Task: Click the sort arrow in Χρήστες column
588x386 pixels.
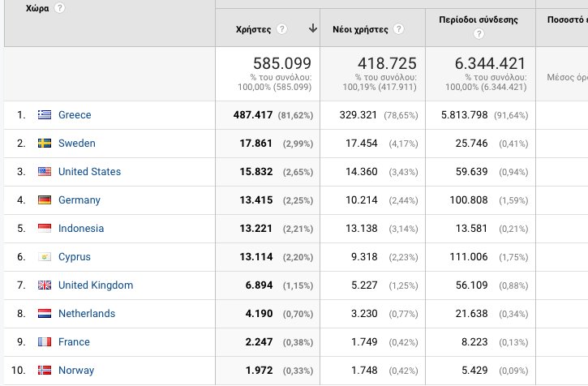Action: point(313,28)
